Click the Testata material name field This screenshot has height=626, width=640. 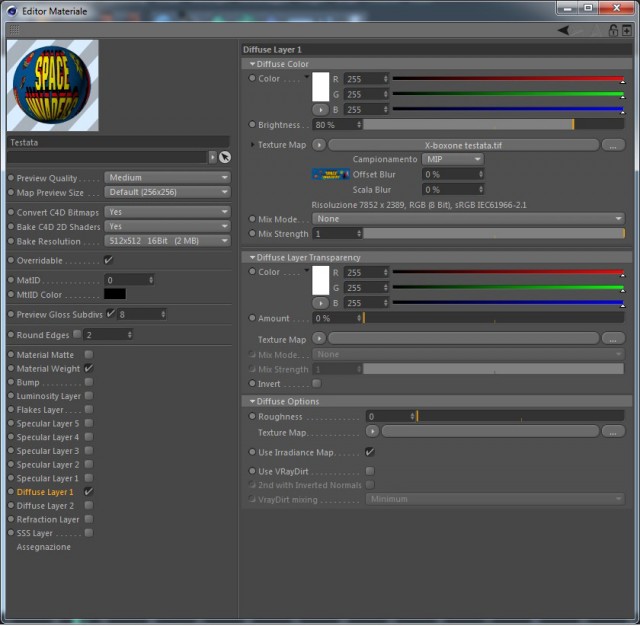(x=118, y=142)
